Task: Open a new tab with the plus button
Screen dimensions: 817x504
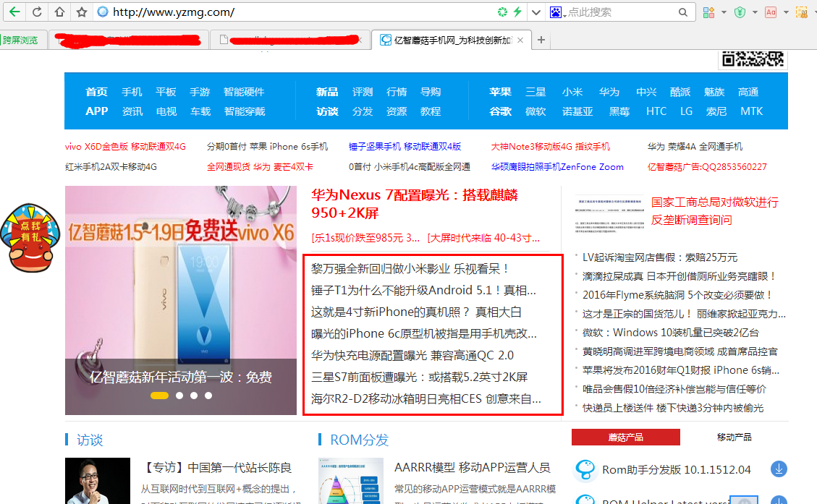Action: [x=541, y=40]
